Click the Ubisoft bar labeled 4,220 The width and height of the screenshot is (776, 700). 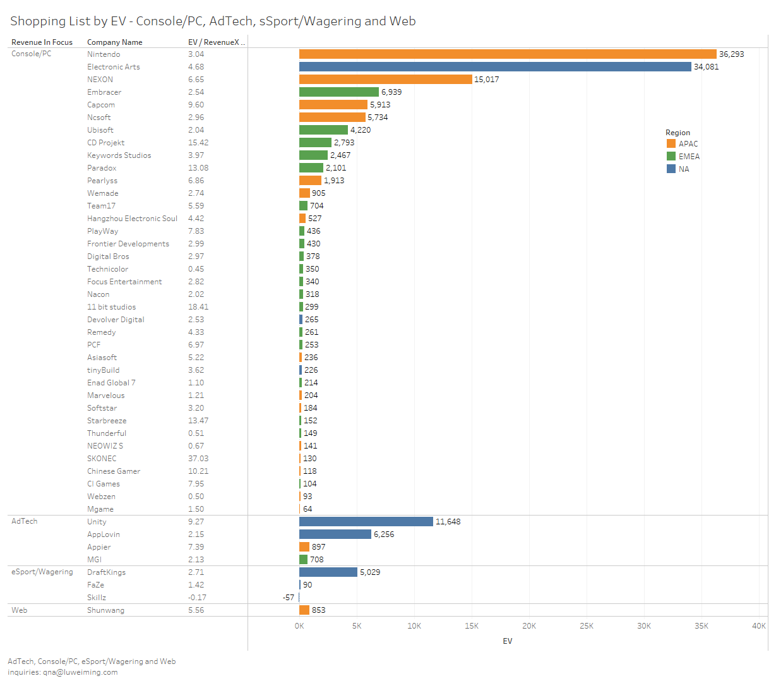point(323,130)
